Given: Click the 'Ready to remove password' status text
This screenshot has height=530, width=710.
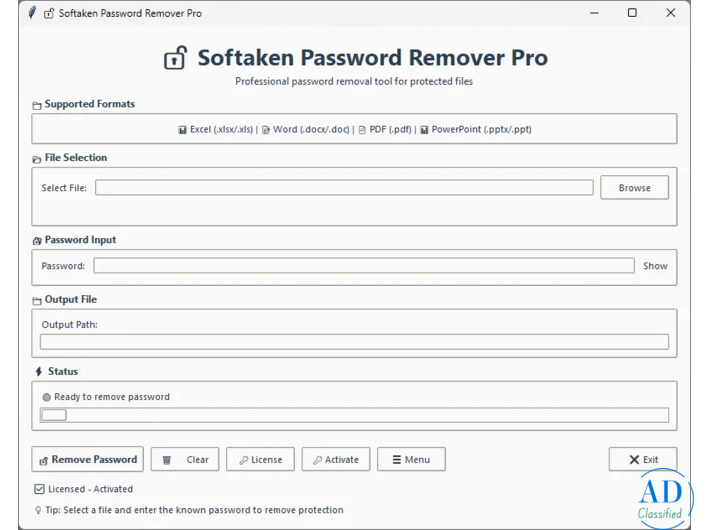Looking at the screenshot, I should click(112, 397).
